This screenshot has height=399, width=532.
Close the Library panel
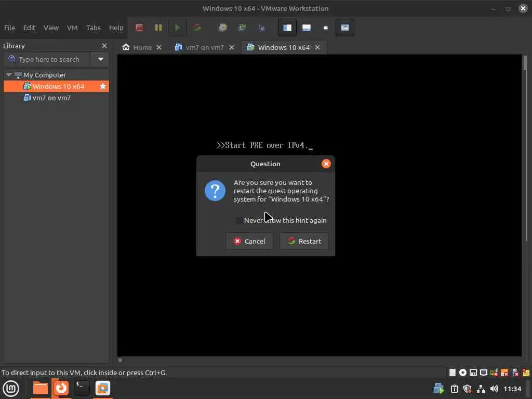(x=104, y=46)
